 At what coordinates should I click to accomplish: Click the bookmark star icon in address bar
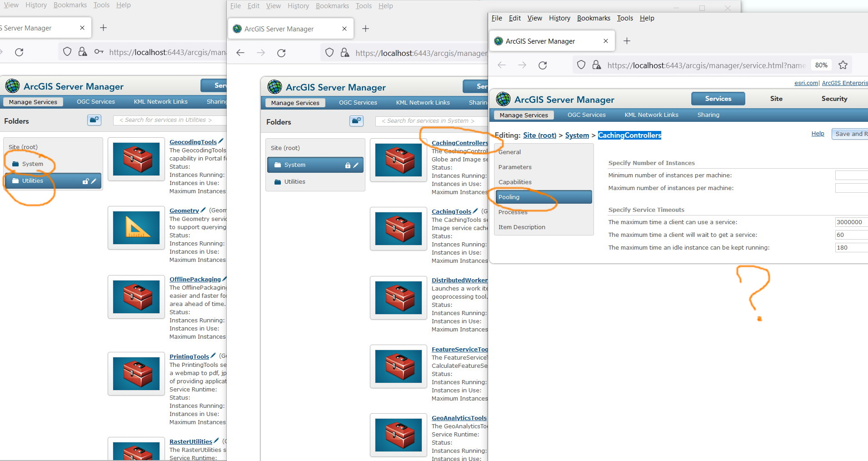[843, 65]
